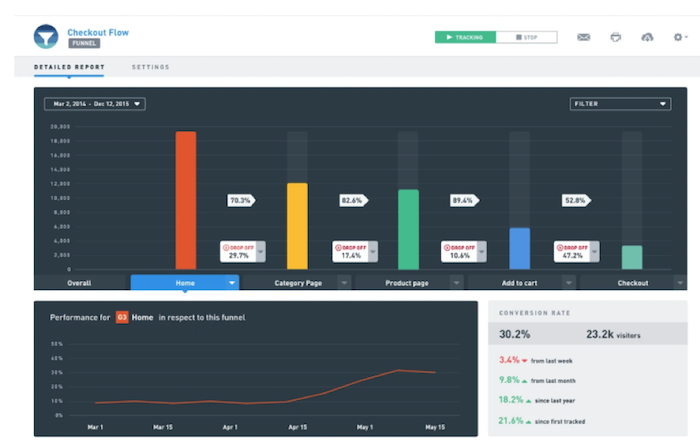Select the Overall funnel step tab
This screenshot has height=447, width=700.
point(79,283)
